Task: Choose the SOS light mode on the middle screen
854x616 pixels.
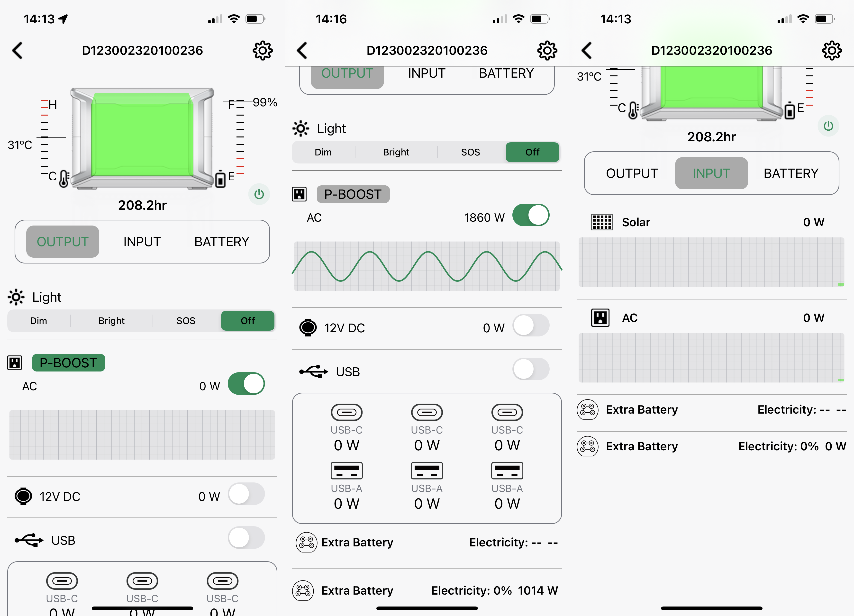Action: 471,152
